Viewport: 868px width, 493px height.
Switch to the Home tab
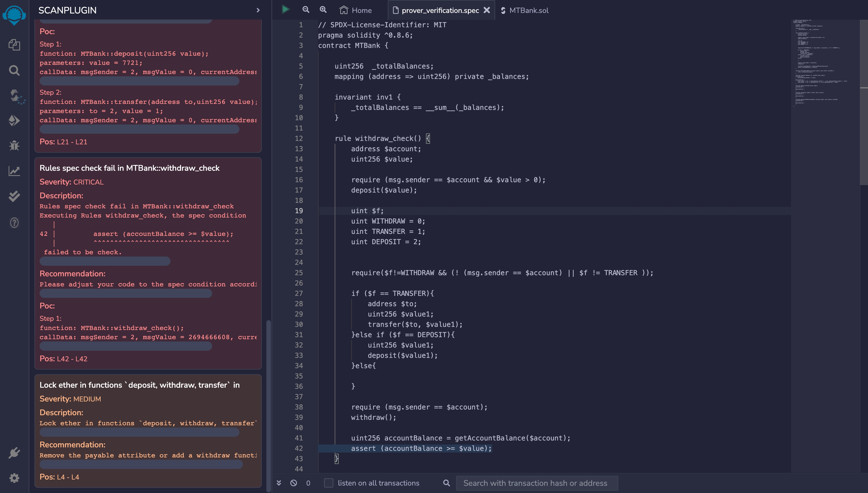pyautogui.click(x=356, y=10)
